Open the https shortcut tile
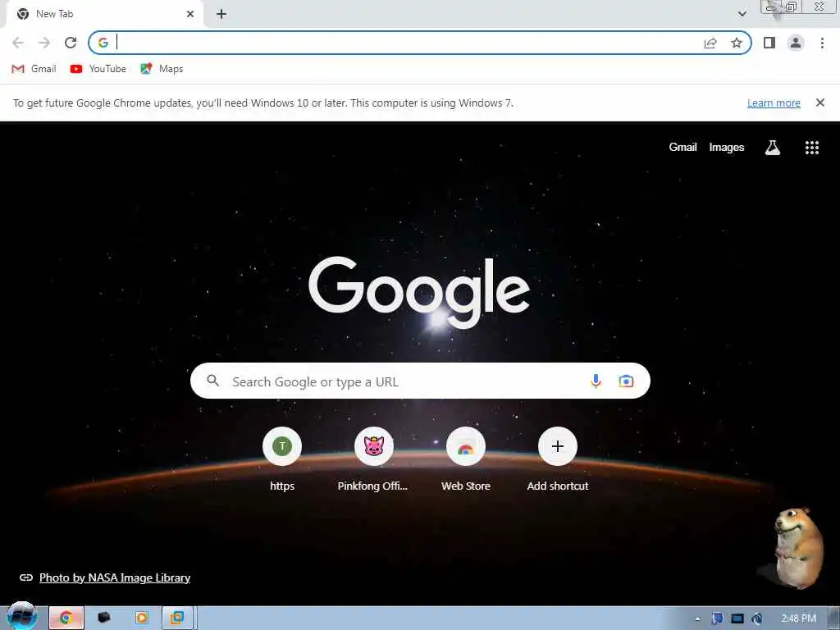 coord(282,459)
